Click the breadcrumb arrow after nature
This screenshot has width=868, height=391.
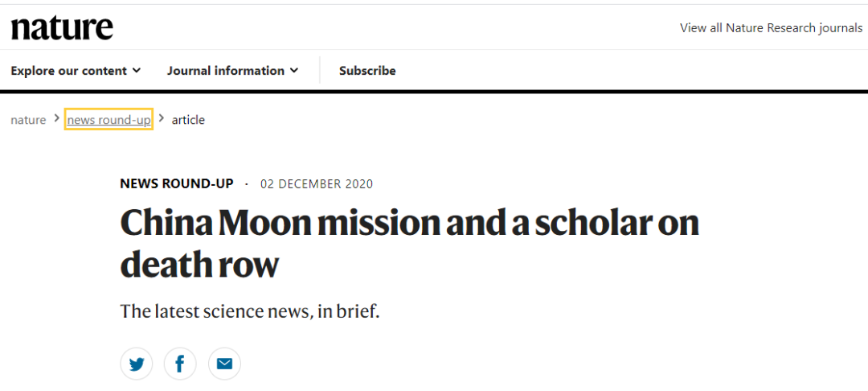(56, 119)
